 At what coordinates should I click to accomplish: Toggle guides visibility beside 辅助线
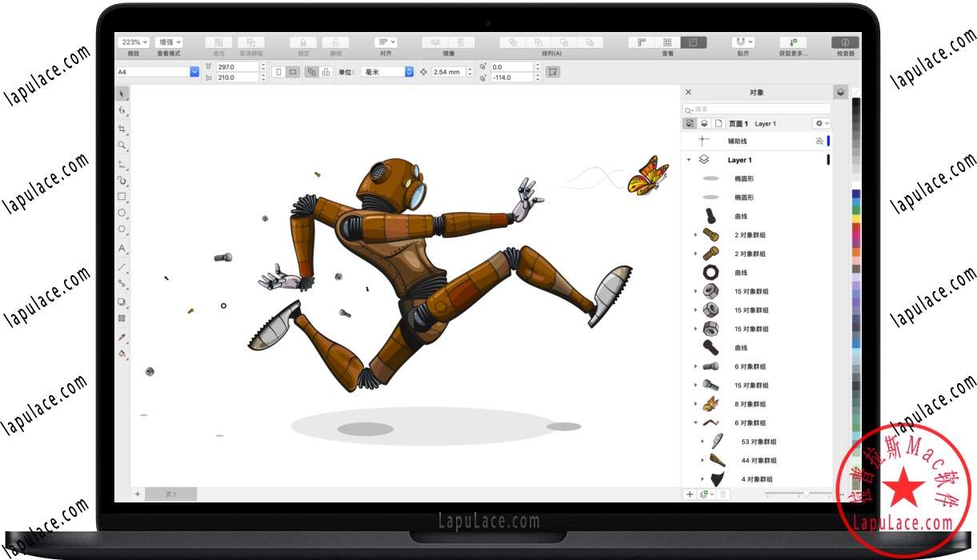tap(820, 141)
